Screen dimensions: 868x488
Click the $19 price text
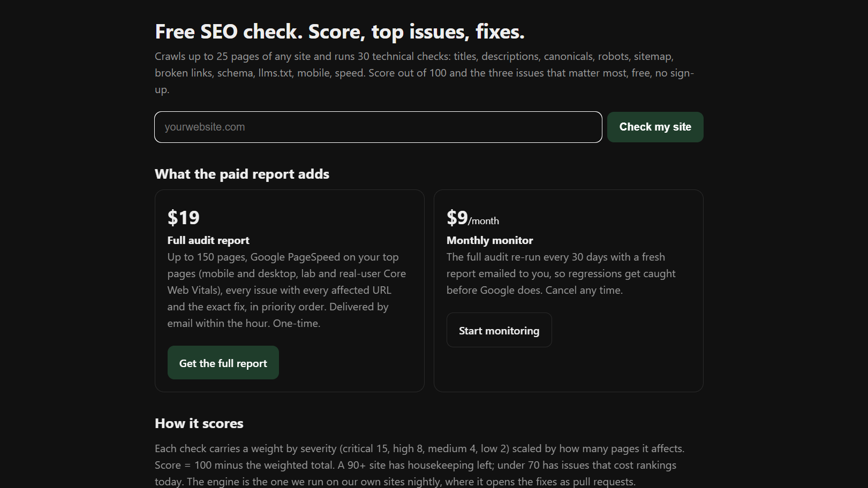183,217
